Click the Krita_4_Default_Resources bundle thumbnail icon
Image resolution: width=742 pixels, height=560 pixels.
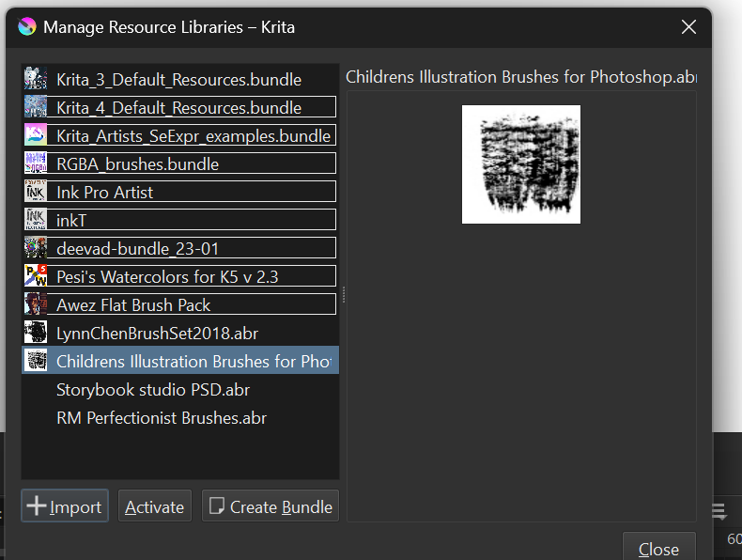36,107
